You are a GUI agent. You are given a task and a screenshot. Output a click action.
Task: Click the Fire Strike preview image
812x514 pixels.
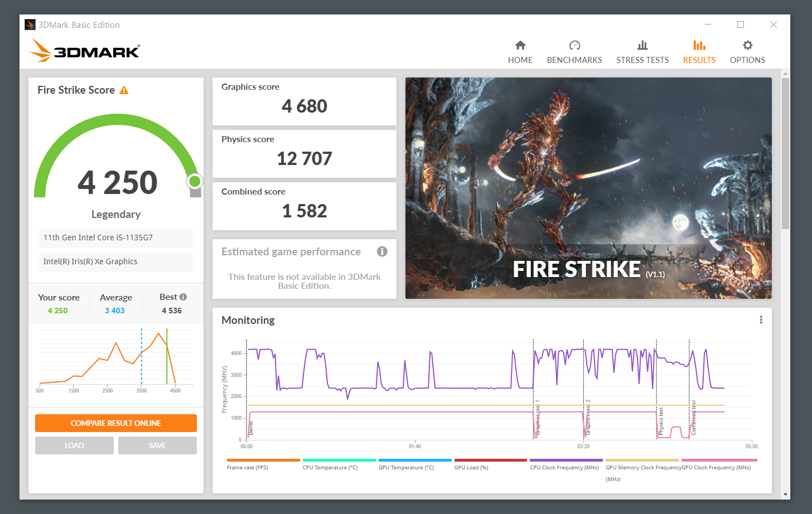click(588, 188)
